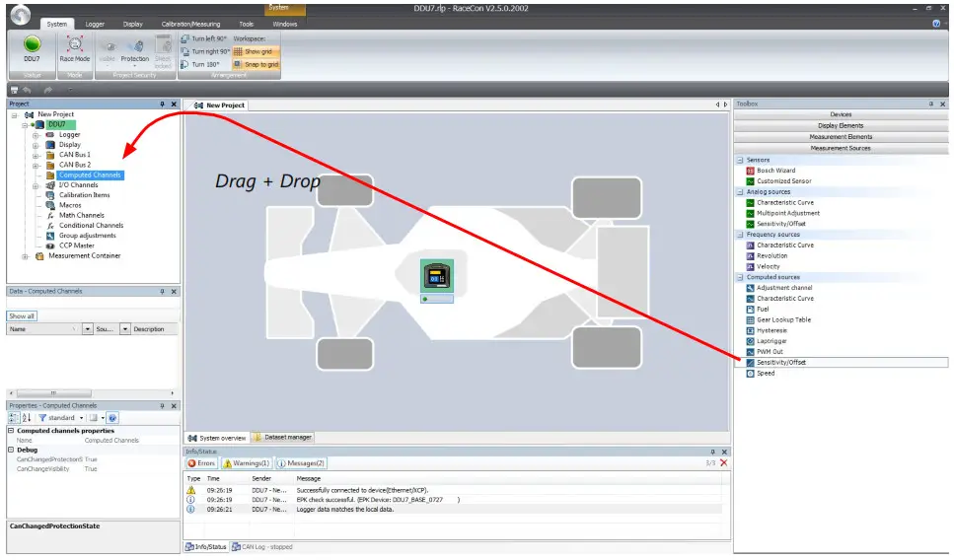Pin the Project panel
Image resolution: width=954 pixels, height=560 pixels.
[162, 105]
